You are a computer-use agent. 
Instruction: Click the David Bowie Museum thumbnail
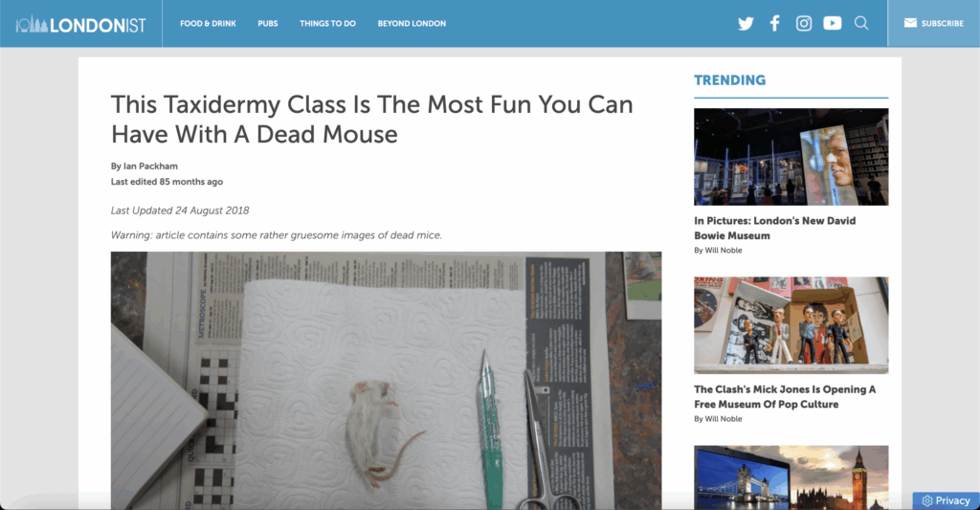tap(791, 157)
